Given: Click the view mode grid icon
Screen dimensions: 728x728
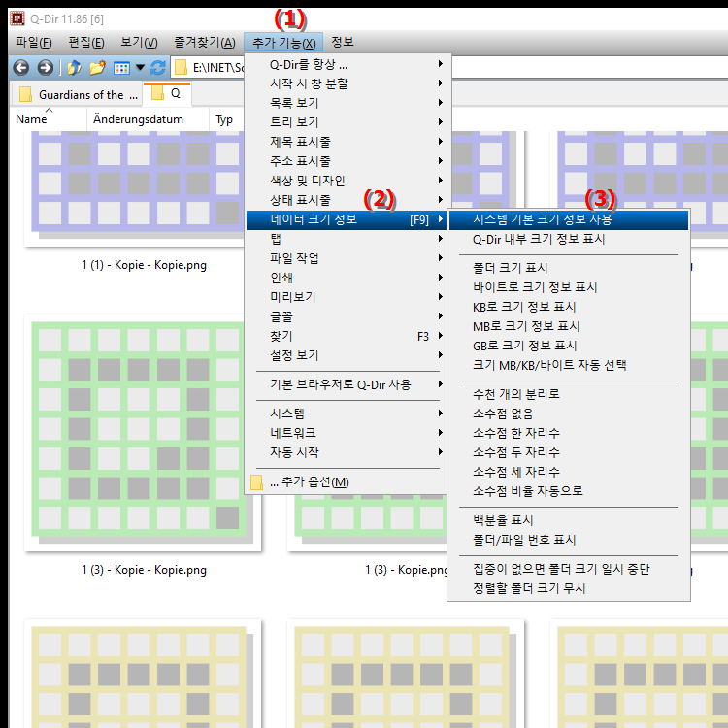Looking at the screenshot, I should click(x=121, y=68).
